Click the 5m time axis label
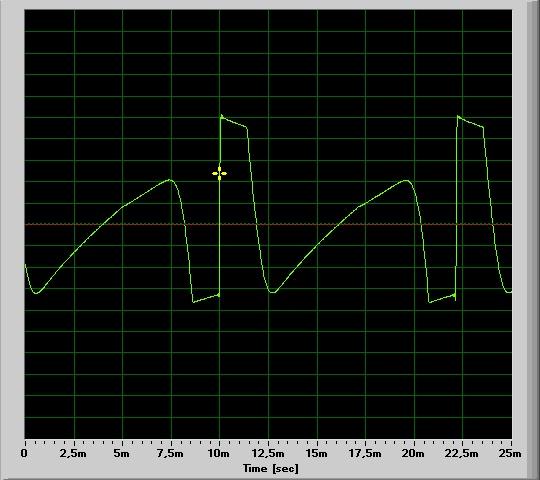Image resolution: width=540 pixels, height=480 pixels. pos(122,453)
